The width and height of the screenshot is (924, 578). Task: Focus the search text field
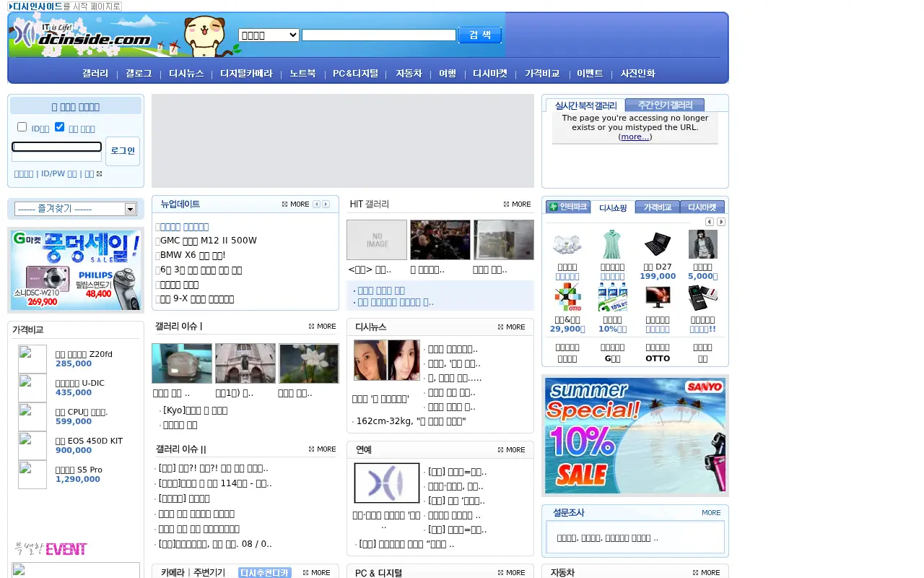379,35
